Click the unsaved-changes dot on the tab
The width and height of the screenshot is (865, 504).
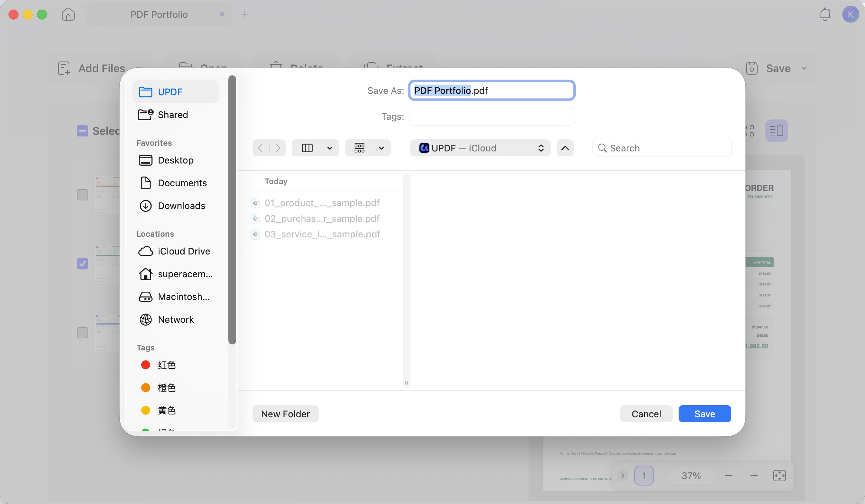tap(222, 14)
